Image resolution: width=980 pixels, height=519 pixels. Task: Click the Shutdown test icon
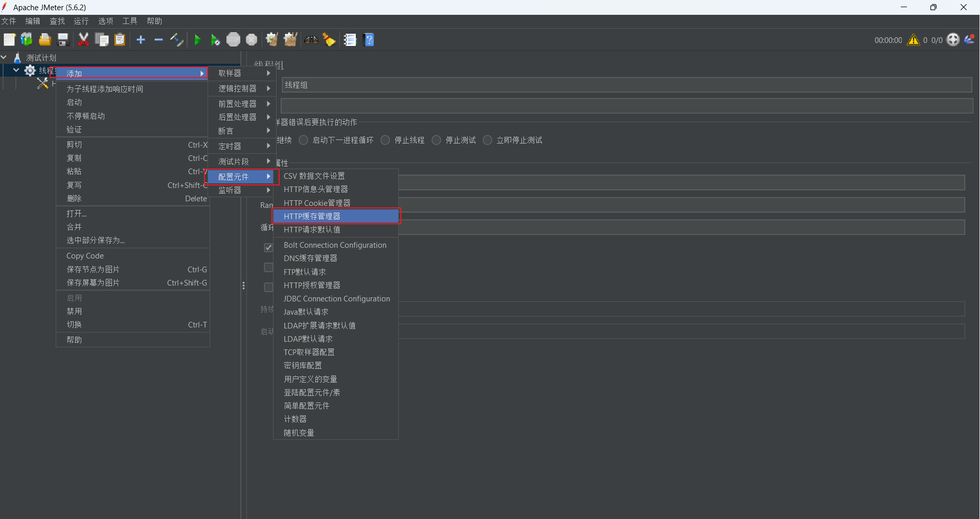point(252,39)
